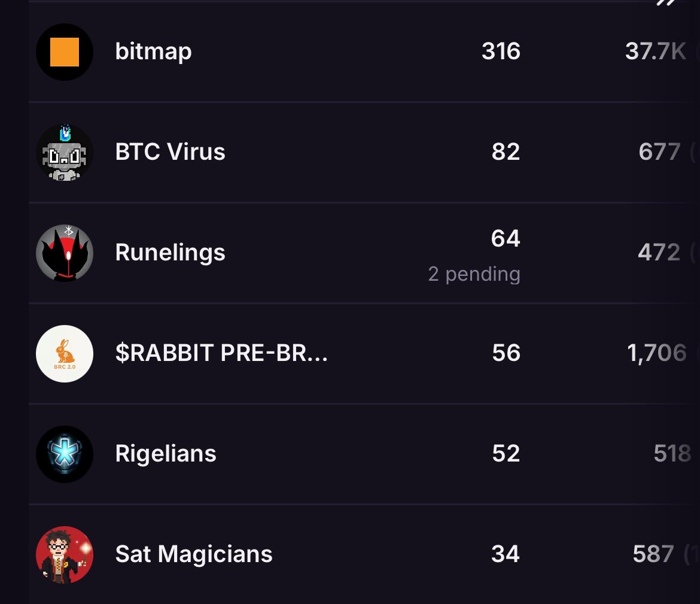Open the Rigelians collection name
Screen dimensions: 700x604
pyautogui.click(x=166, y=454)
